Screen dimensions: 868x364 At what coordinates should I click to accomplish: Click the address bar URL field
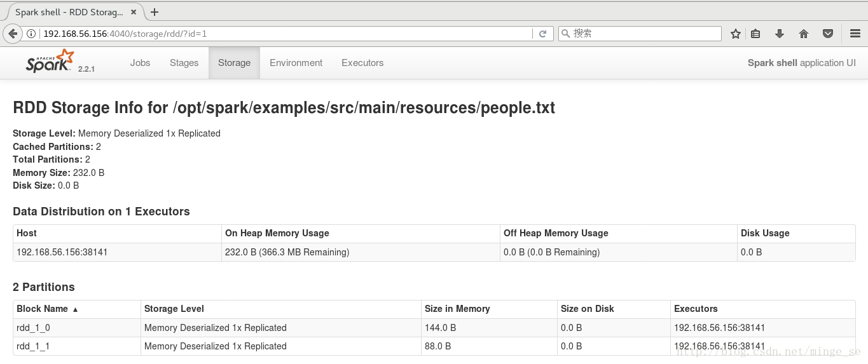pyautogui.click(x=286, y=34)
